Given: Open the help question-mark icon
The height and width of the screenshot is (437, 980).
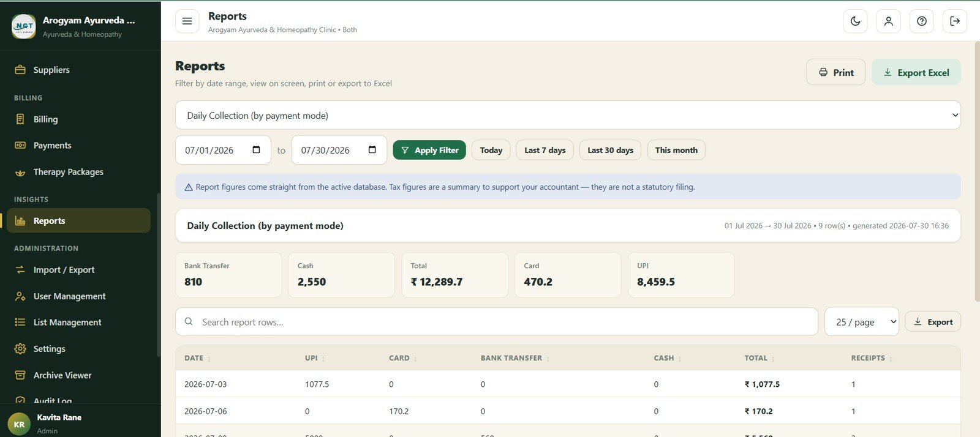Looking at the screenshot, I should 921,21.
